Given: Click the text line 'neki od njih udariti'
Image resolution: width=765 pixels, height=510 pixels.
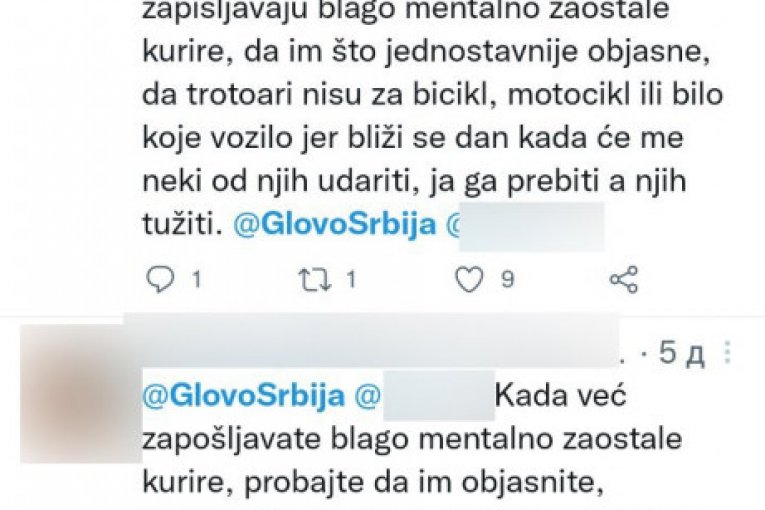Looking at the screenshot, I should click(414, 182).
